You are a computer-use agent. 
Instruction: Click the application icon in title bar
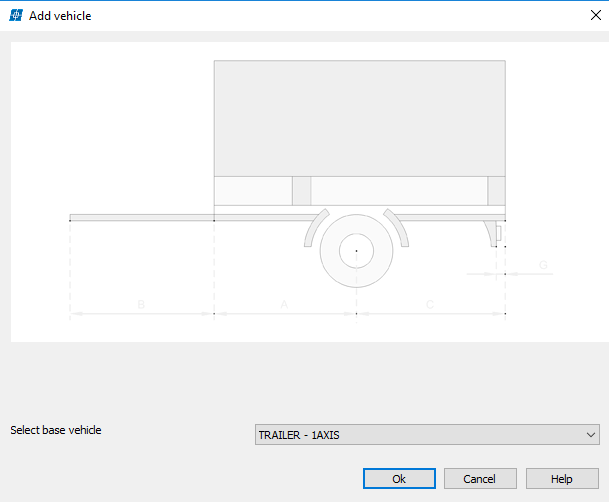pos(16,15)
